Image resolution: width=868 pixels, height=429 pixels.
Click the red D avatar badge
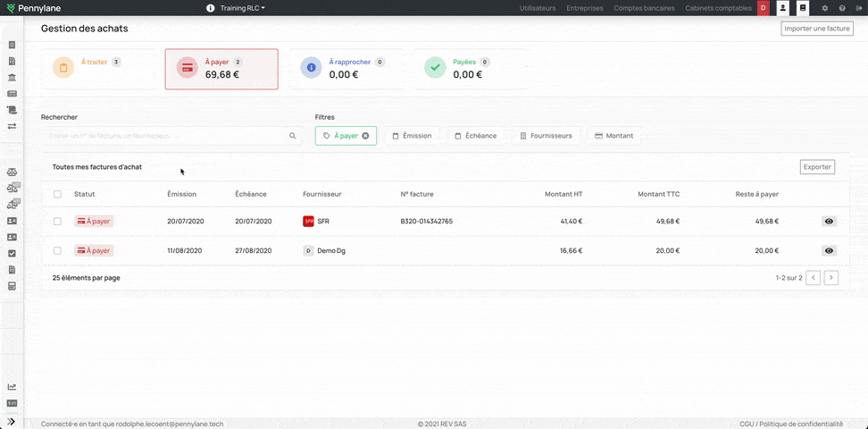click(x=763, y=8)
